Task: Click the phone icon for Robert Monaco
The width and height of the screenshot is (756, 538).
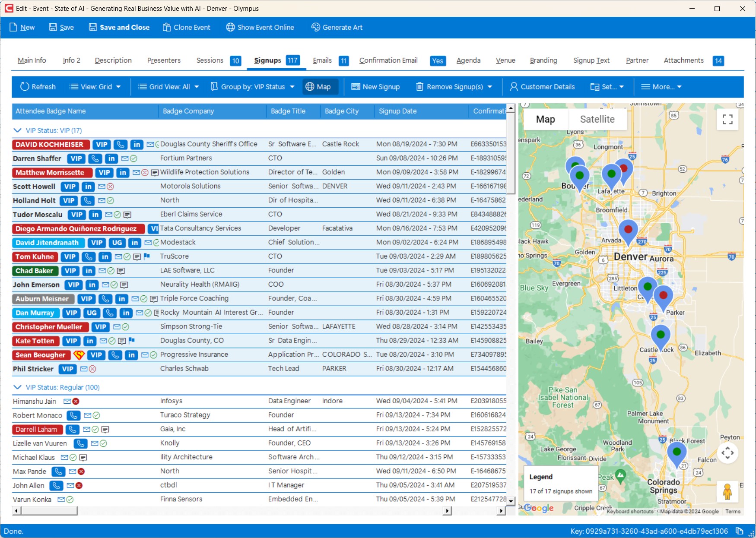Action: click(73, 415)
